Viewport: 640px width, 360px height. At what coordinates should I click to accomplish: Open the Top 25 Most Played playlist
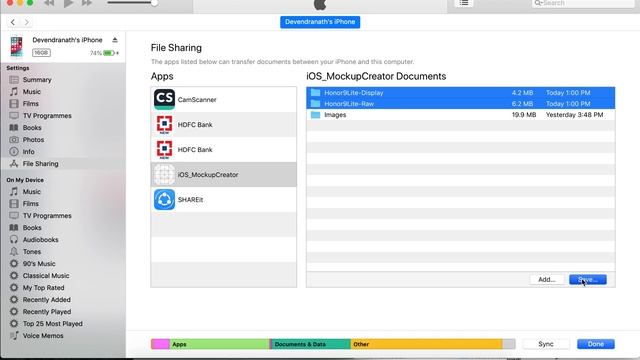(52, 324)
